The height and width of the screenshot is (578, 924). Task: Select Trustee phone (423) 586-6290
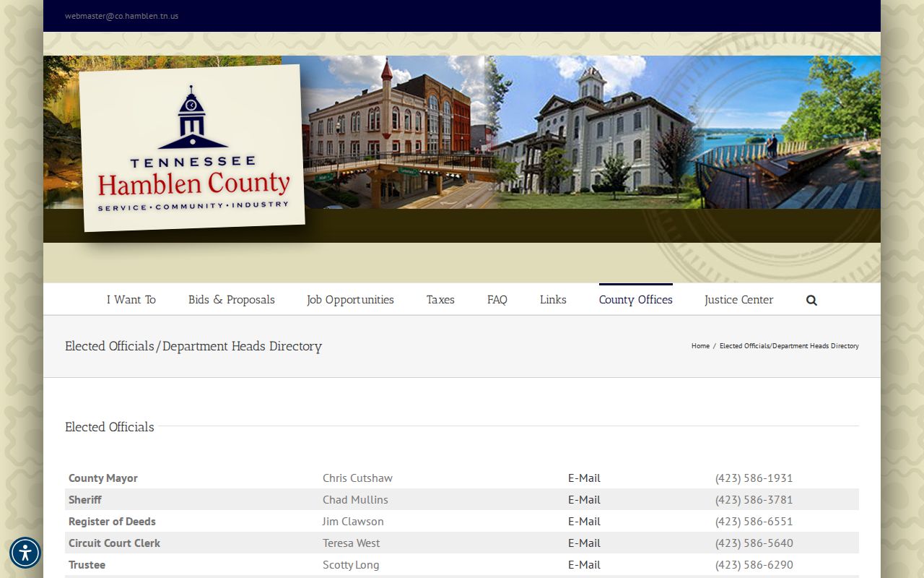point(754,564)
